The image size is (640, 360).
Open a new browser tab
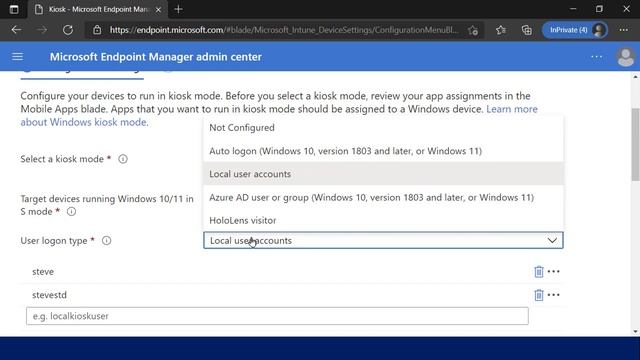(x=178, y=9)
